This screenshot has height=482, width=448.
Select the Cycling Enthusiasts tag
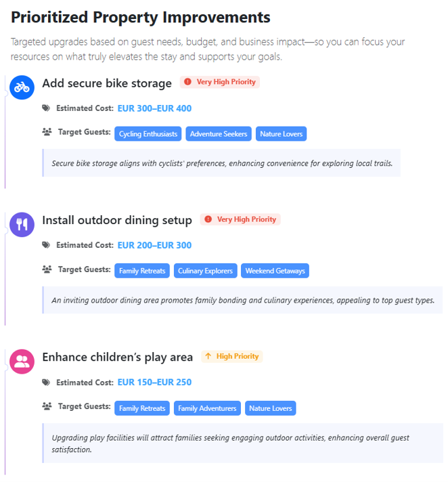click(x=148, y=134)
